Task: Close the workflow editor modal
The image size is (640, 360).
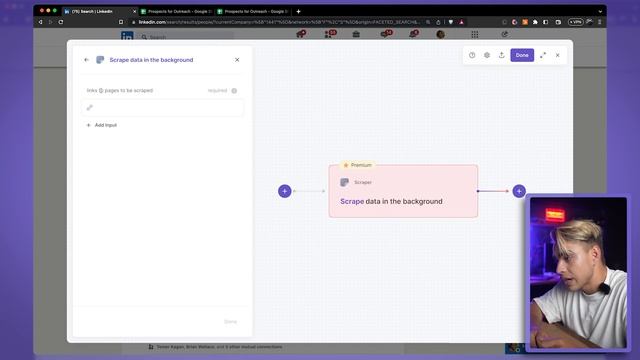Action: coord(558,55)
